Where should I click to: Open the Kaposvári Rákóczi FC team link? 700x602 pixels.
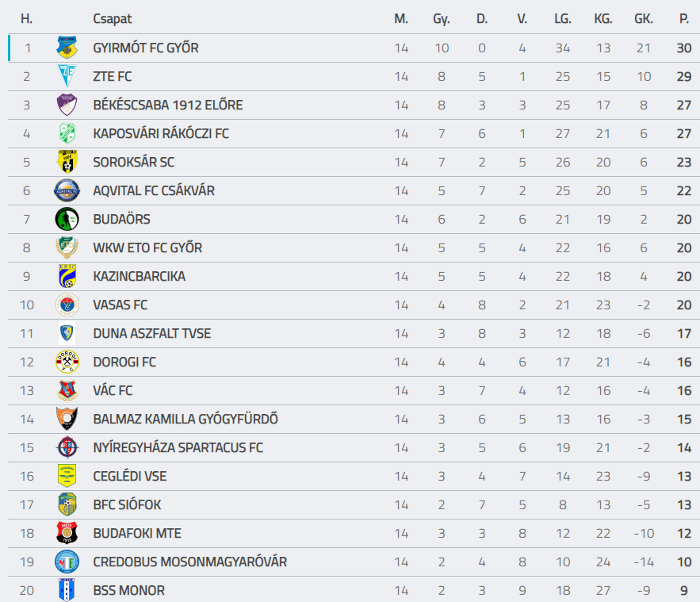161,133
